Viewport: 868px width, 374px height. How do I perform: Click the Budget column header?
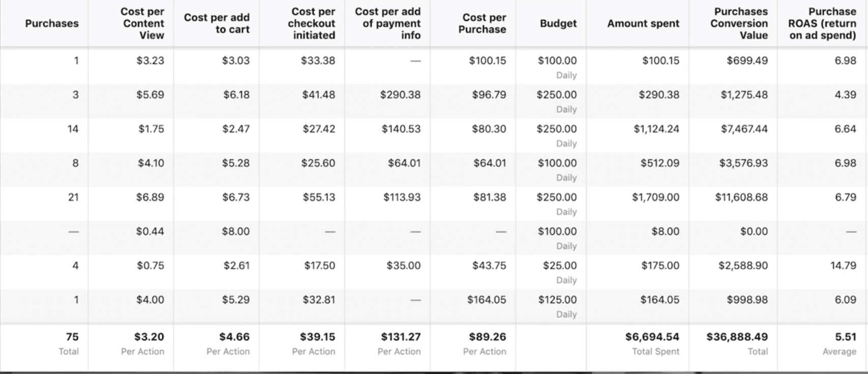558,23
